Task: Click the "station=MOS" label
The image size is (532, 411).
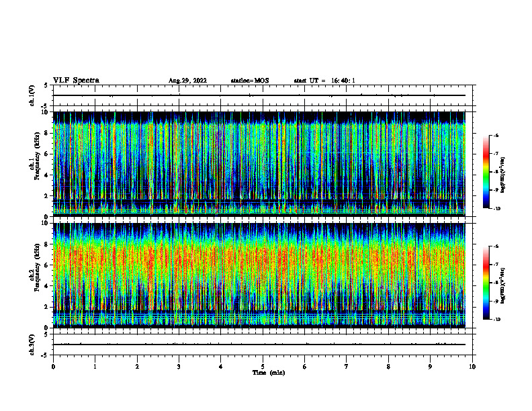Action: [250, 81]
